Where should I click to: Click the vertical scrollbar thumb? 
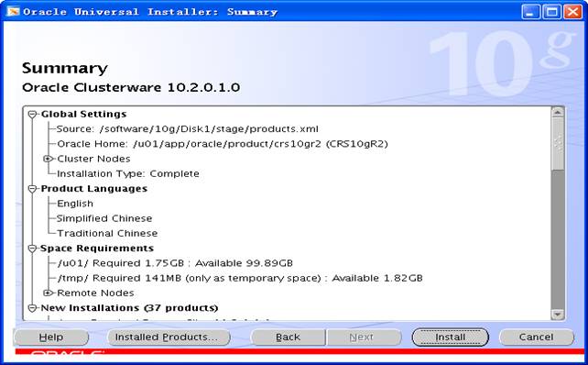pos(558,144)
